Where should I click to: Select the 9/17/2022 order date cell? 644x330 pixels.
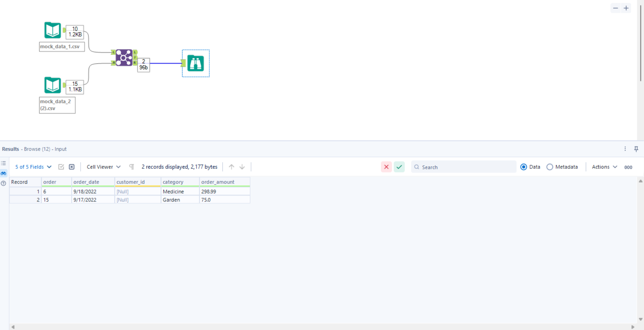coord(93,200)
